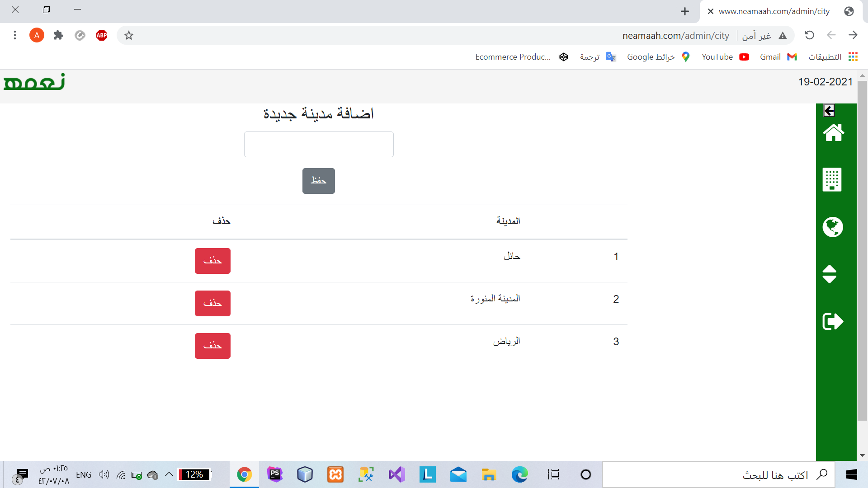Open the YouTube bookmark
This screenshot has width=868, height=488.
click(x=725, y=57)
